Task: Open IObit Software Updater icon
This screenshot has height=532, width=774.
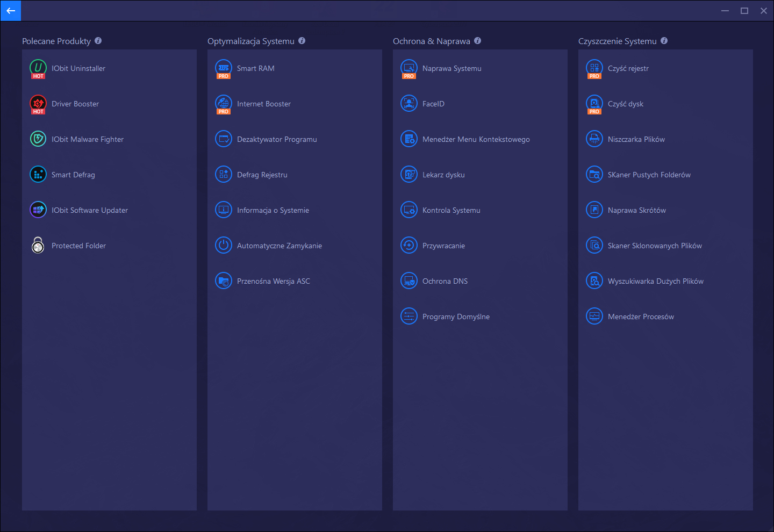Action: pyautogui.click(x=38, y=210)
